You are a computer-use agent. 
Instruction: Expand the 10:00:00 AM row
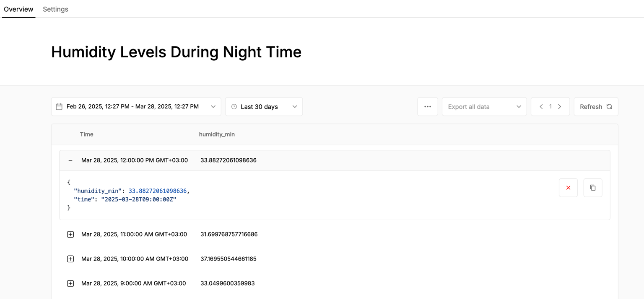(x=70, y=259)
